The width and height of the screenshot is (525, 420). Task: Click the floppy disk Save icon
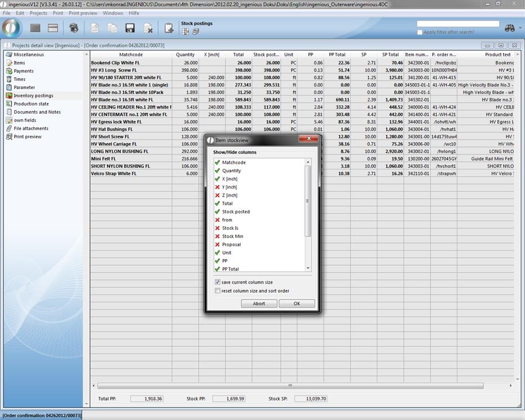[x=130, y=28]
